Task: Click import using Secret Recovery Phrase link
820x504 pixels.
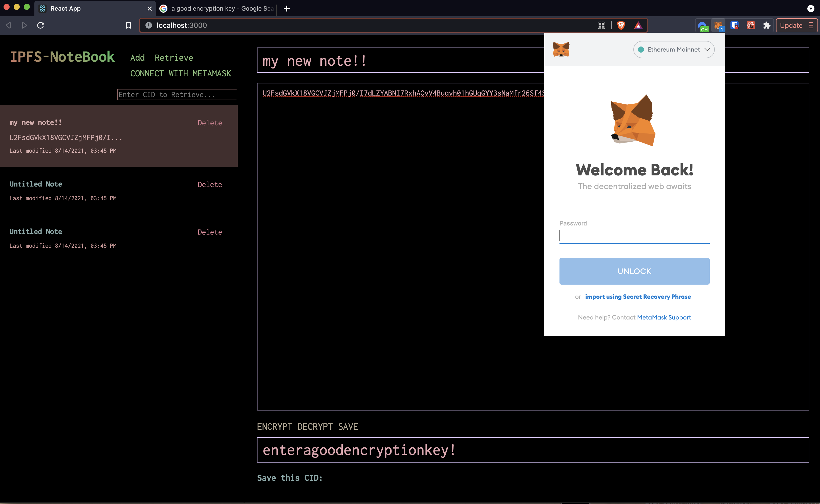Action: click(x=638, y=297)
